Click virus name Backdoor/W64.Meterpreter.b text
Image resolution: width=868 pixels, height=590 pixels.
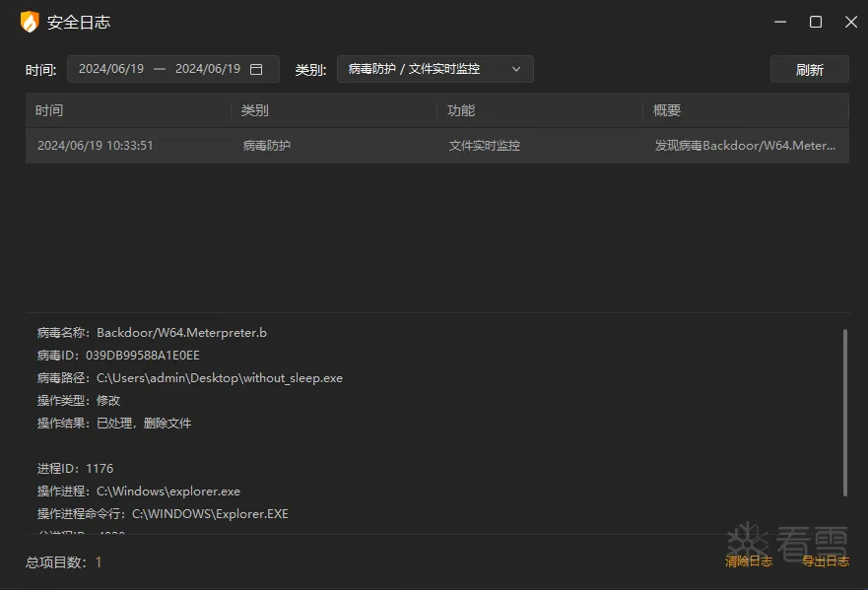click(x=181, y=333)
